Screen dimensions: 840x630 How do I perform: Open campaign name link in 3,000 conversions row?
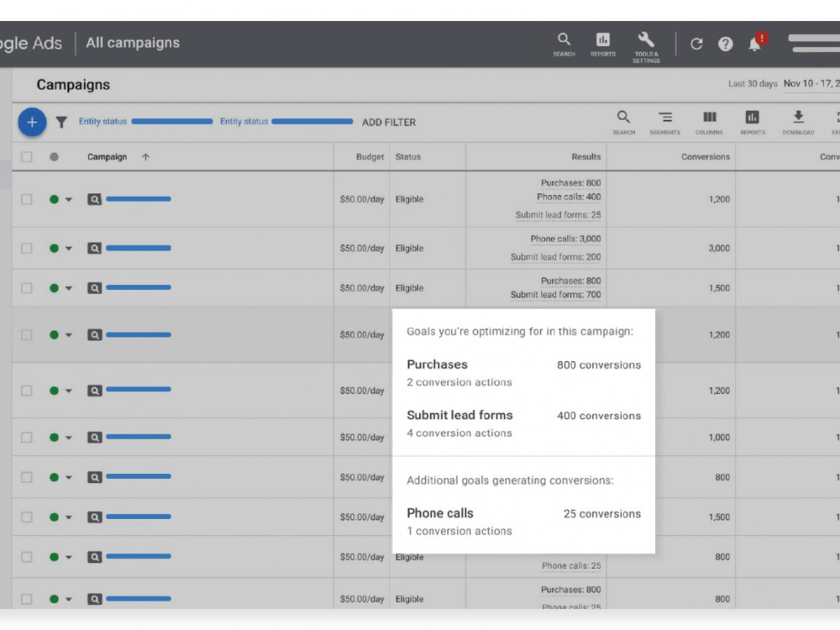tap(139, 248)
